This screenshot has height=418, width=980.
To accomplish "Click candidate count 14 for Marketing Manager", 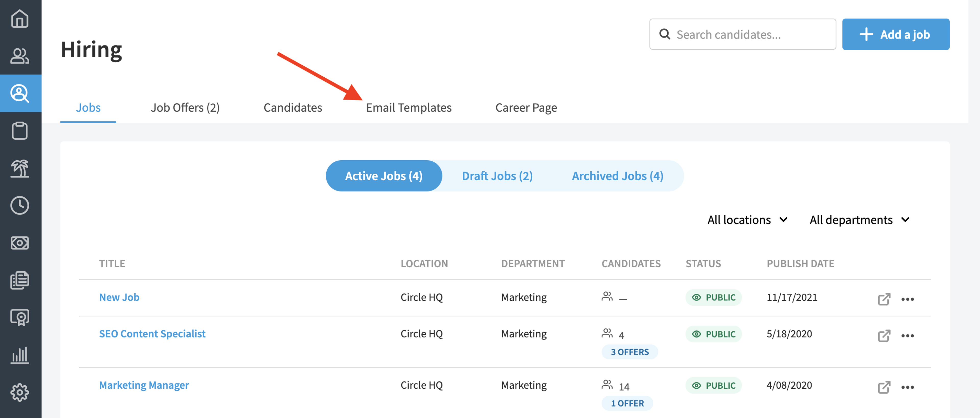I will click(x=624, y=387).
